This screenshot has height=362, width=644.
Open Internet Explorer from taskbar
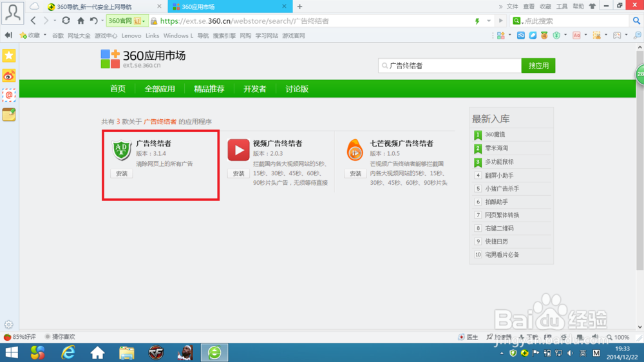68,353
